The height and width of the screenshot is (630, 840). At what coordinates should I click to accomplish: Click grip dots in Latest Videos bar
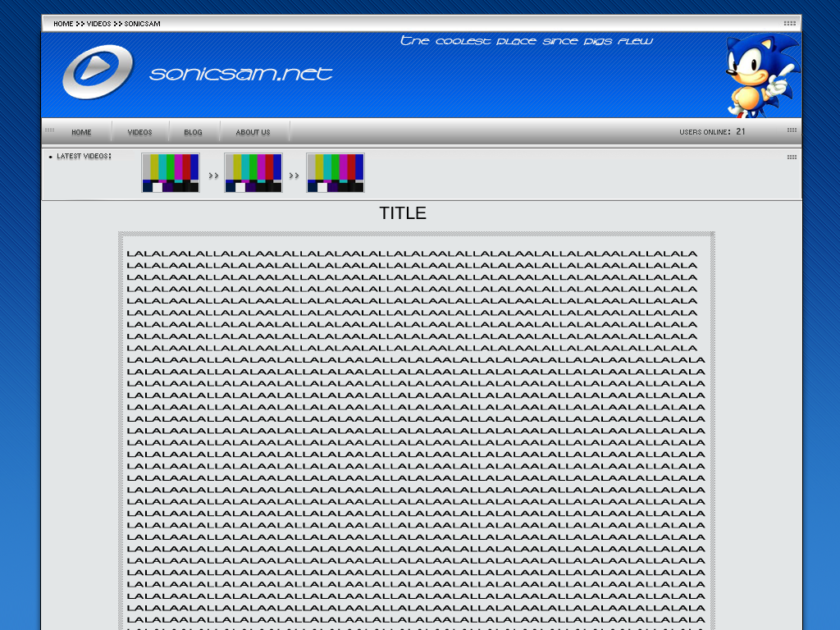(x=792, y=157)
